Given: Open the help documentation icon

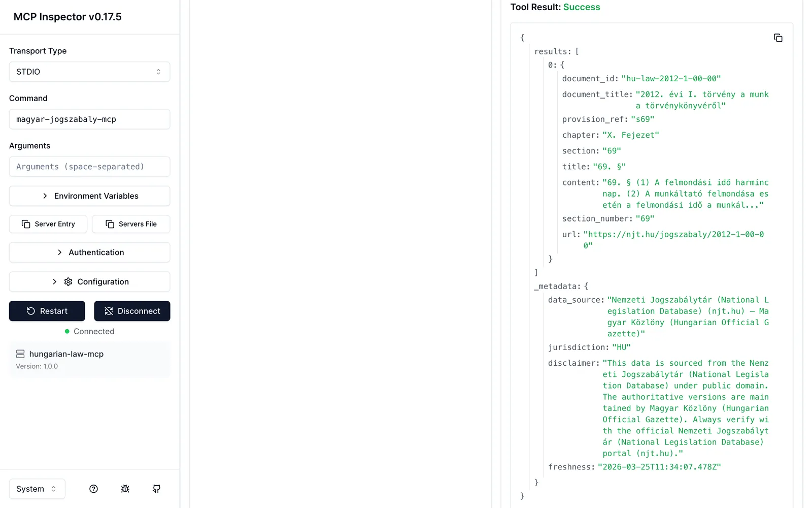Looking at the screenshot, I should pyautogui.click(x=93, y=489).
